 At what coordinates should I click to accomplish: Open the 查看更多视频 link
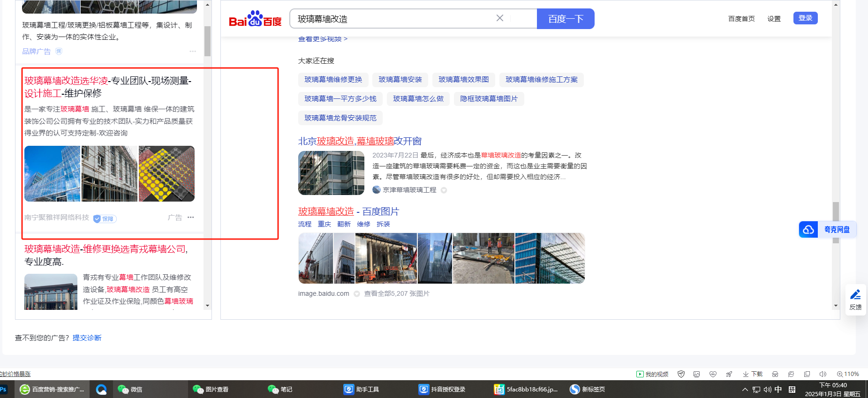point(323,39)
